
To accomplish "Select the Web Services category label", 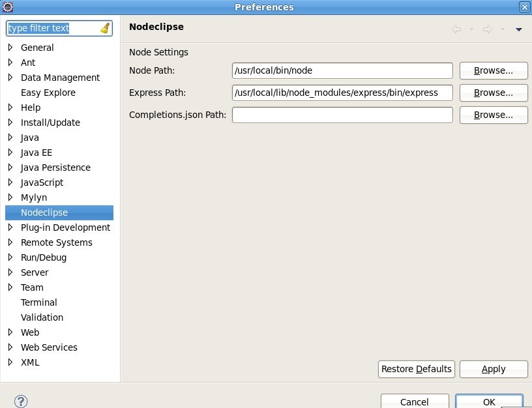I will [49, 347].
